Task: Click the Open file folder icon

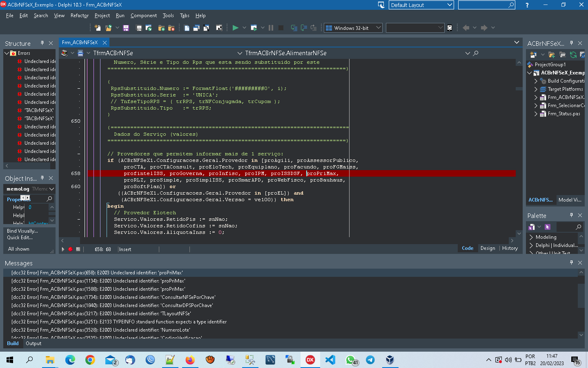Action: pyautogui.click(x=108, y=28)
